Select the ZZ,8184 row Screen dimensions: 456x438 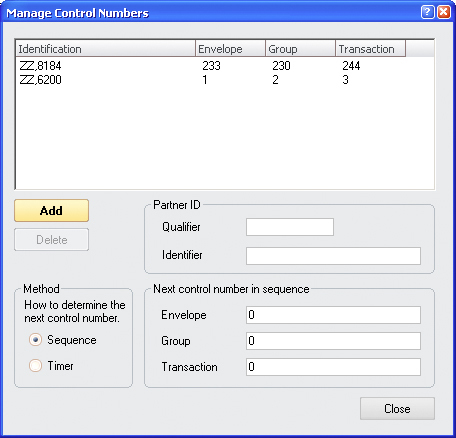[x=225, y=66]
